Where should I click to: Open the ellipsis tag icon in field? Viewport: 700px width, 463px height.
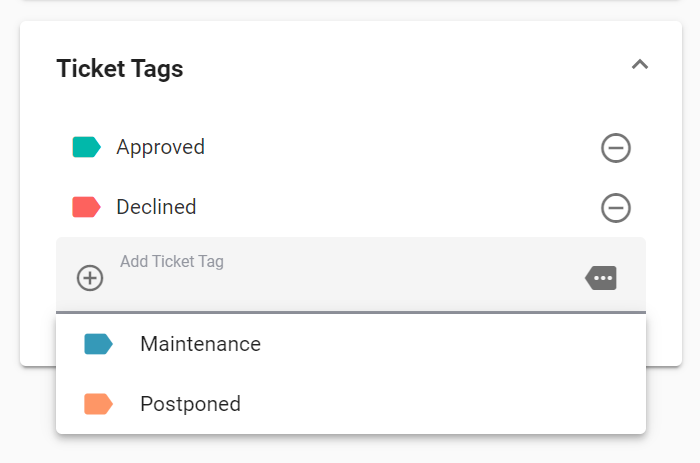pyautogui.click(x=601, y=278)
